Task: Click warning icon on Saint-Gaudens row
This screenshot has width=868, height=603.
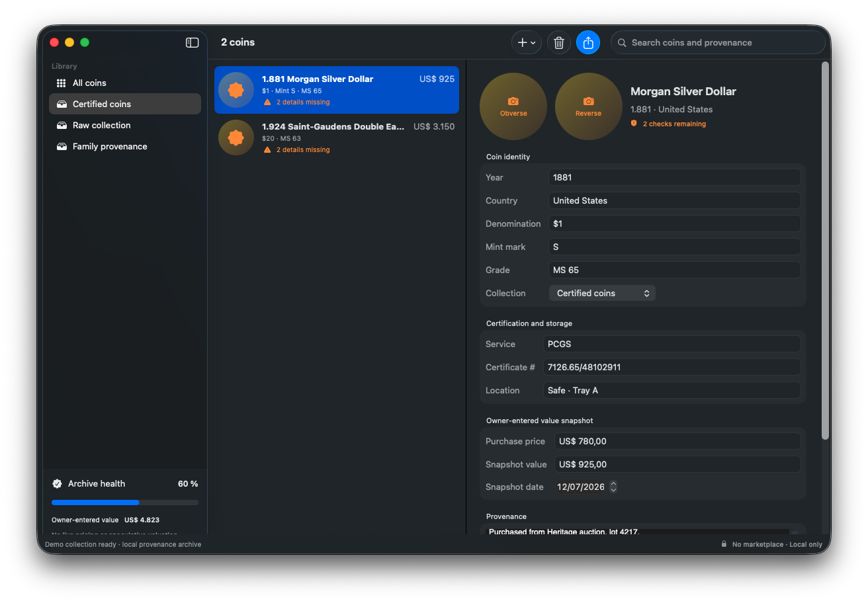Action: (x=267, y=150)
